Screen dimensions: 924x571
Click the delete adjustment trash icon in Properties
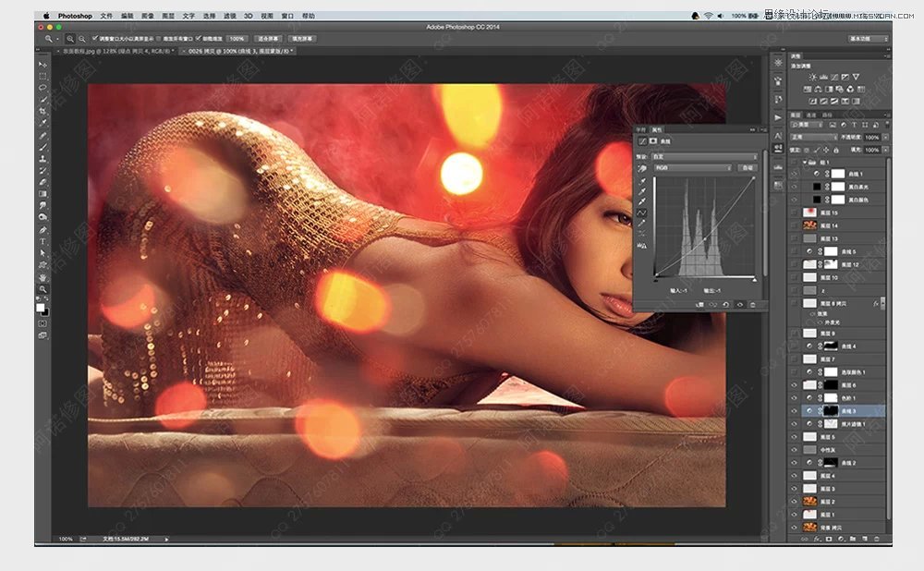752,304
